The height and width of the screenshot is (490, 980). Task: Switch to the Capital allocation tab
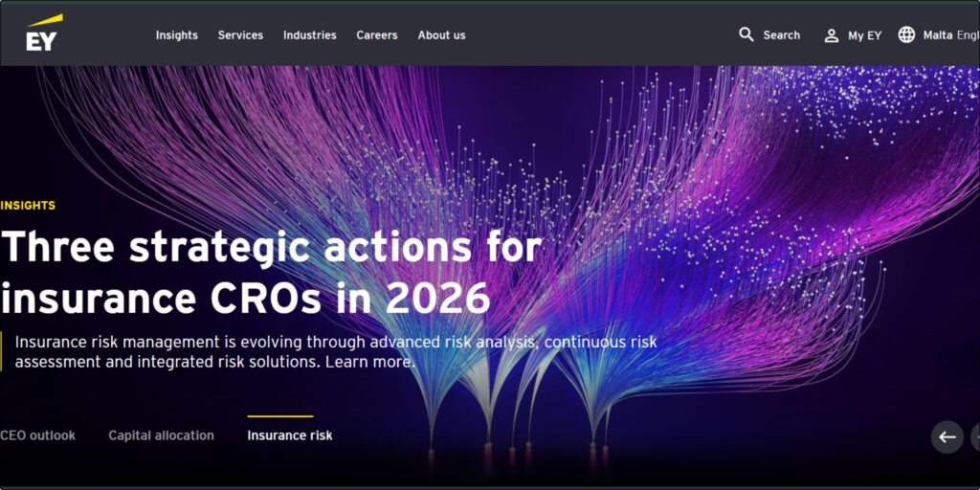(x=161, y=435)
